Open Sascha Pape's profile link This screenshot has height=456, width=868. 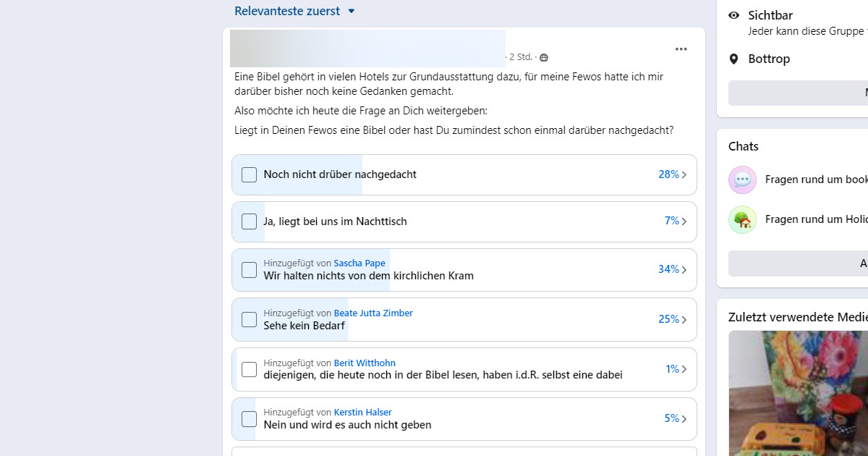[359, 263]
